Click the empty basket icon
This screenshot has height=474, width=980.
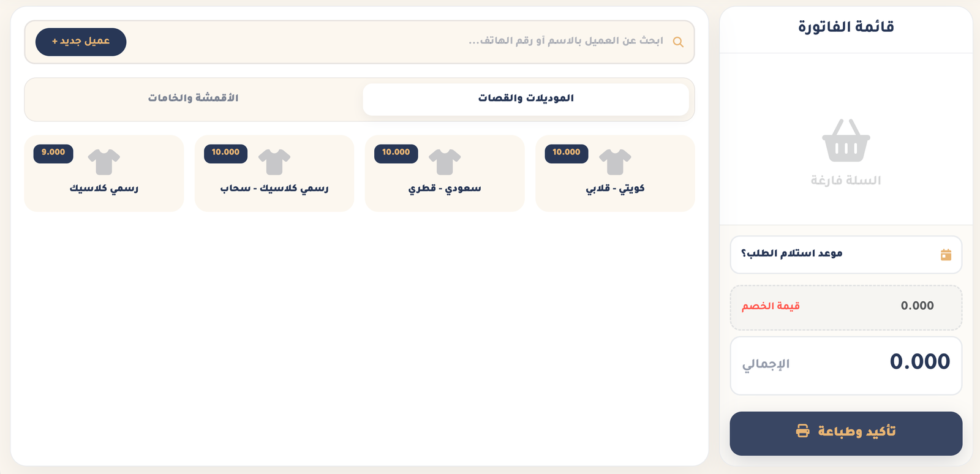846,141
